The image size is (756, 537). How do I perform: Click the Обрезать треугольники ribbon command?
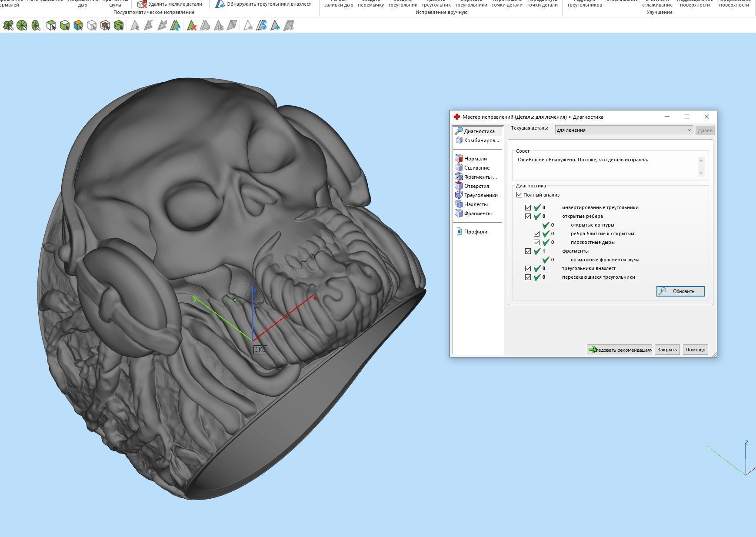click(471, 3)
